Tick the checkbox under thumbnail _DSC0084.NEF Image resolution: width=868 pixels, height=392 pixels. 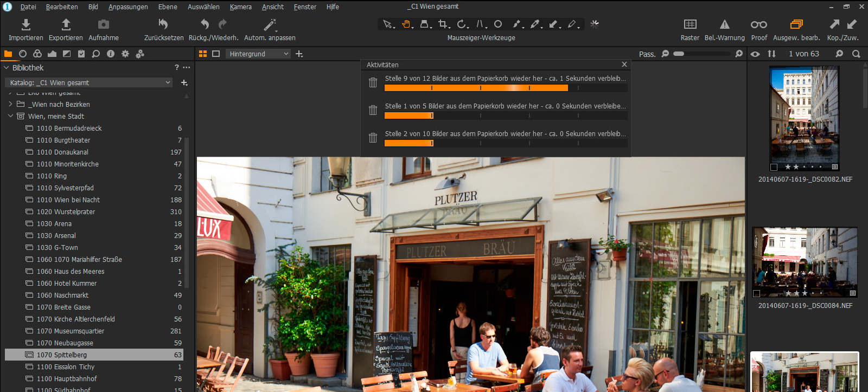756,293
